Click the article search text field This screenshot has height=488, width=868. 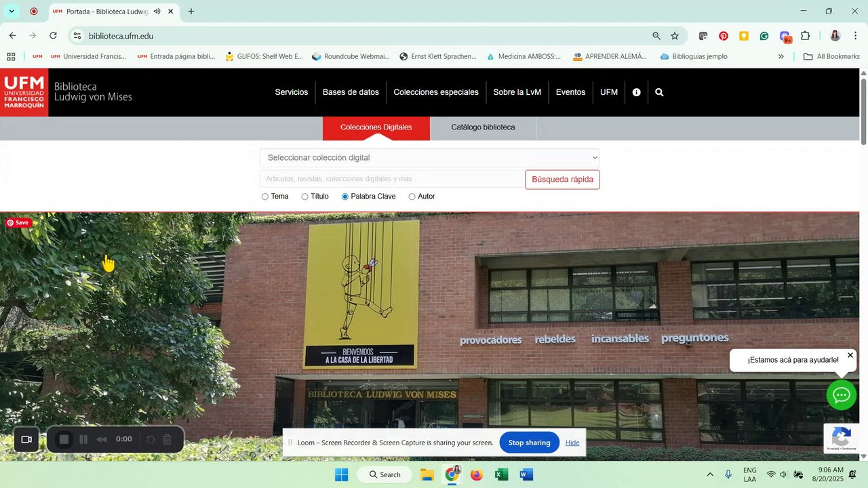[x=392, y=179]
